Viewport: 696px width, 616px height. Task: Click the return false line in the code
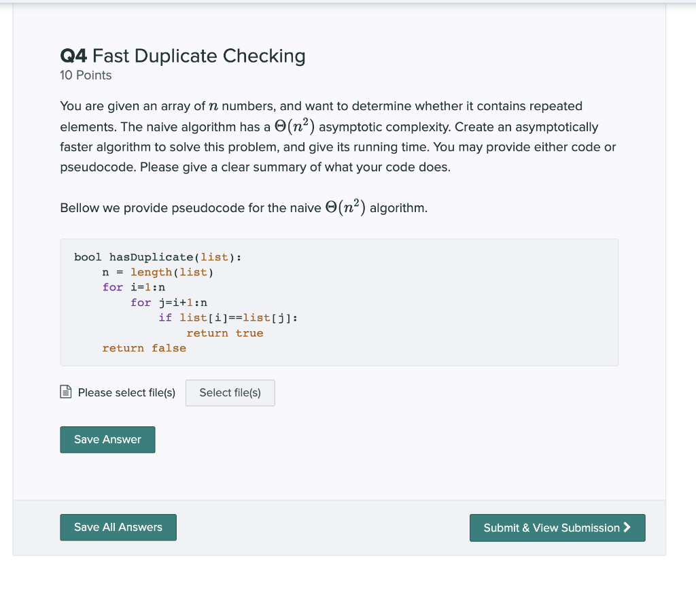[x=144, y=347]
